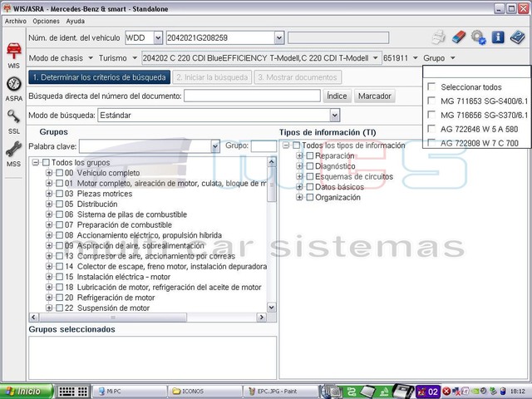This screenshot has width=532, height=399.
Task: Expand group 01 Motor completo
Action: coord(49,184)
